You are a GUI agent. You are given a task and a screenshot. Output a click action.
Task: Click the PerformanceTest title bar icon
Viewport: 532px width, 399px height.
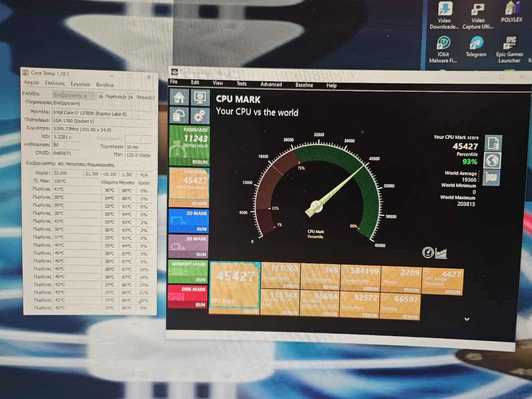[175, 72]
